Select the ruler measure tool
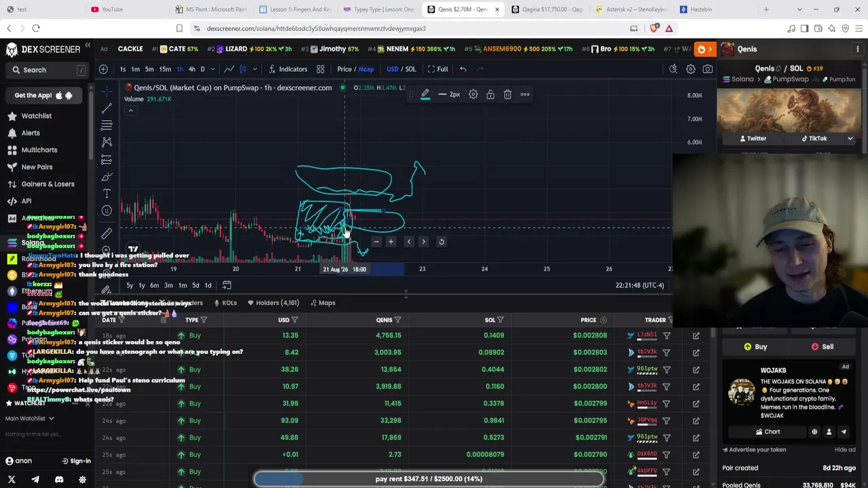 (x=106, y=235)
